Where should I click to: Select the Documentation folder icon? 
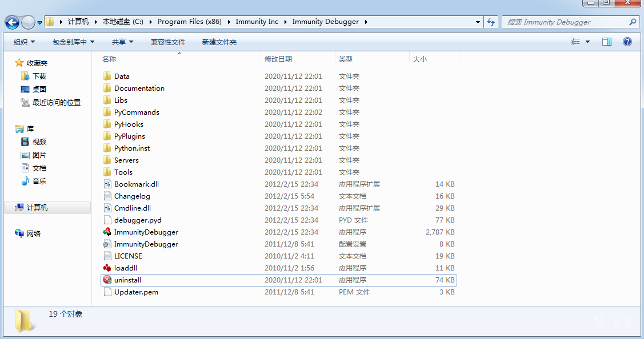click(107, 88)
